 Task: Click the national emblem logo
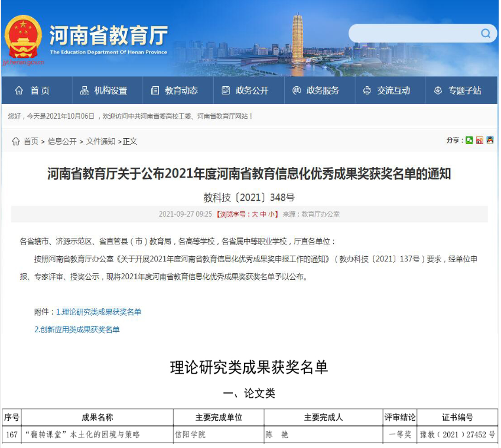[23, 37]
